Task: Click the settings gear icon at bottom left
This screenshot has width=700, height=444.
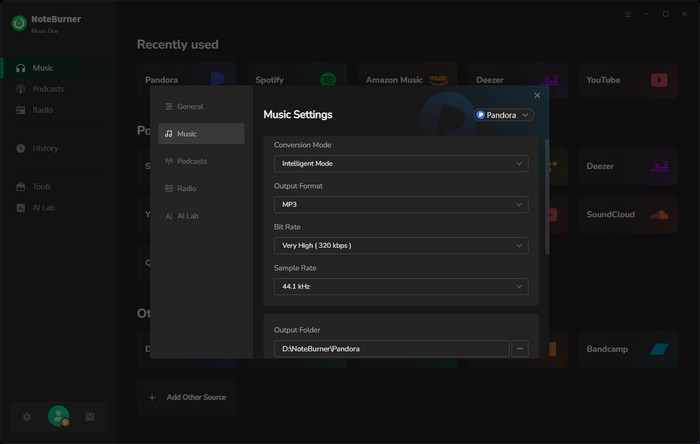Action: [27, 417]
